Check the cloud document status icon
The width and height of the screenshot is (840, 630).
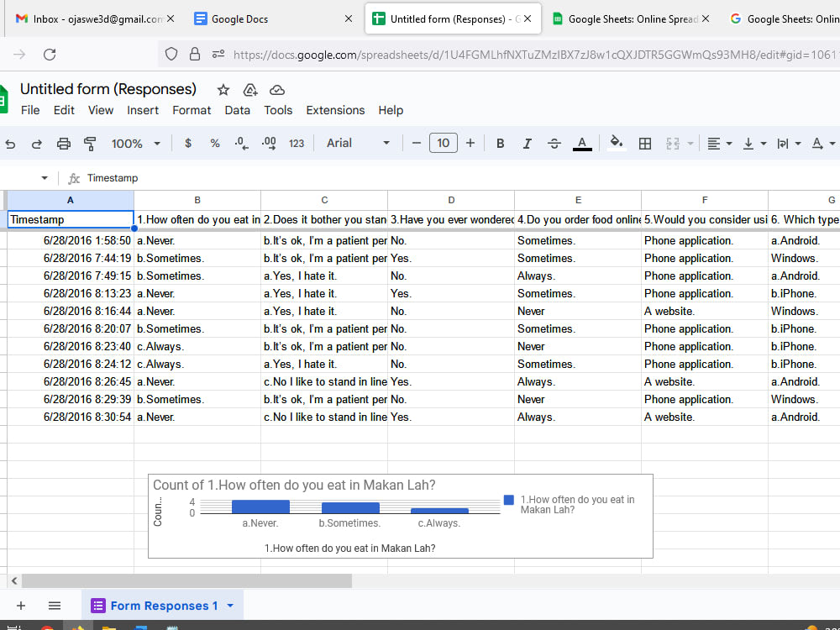pos(277,90)
